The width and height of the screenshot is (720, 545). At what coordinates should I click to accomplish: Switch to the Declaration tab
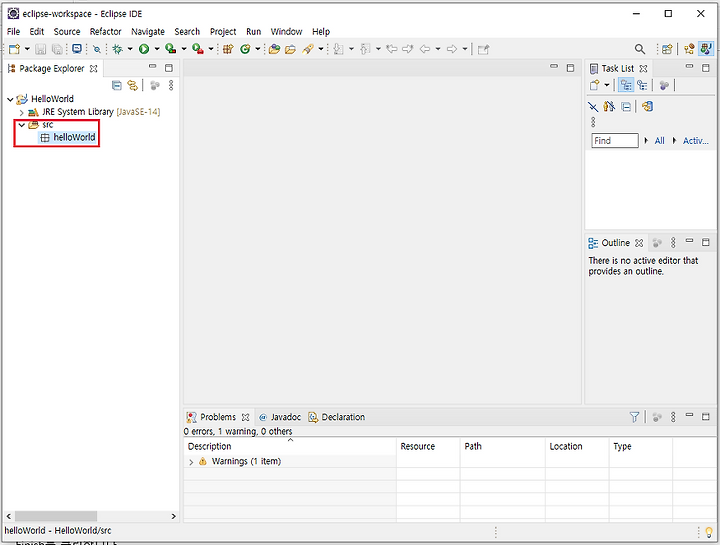point(337,417)
